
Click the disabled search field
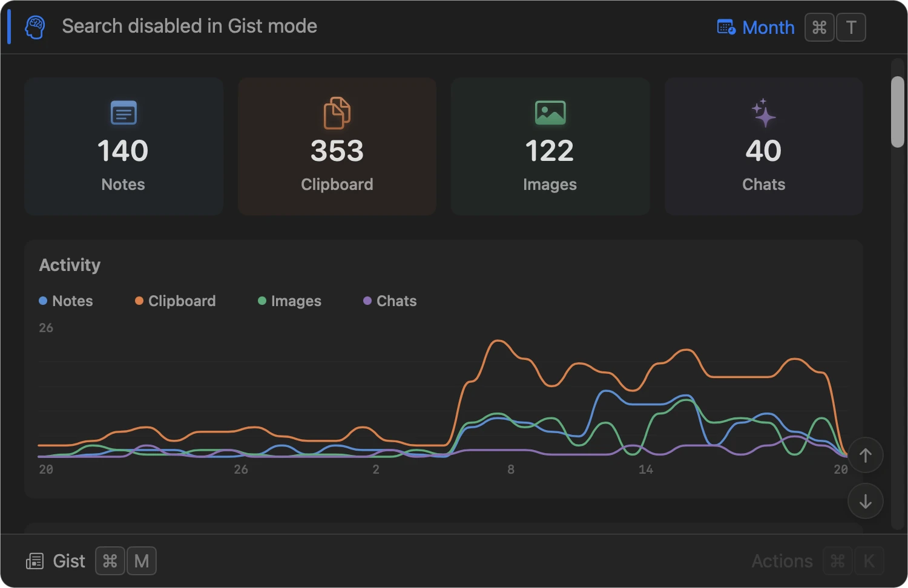(x=189, y=26)
